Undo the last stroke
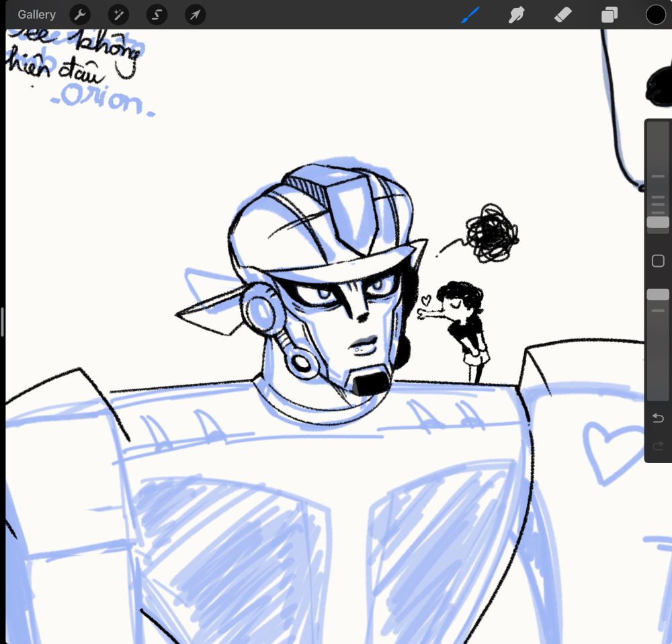Screen dimensions: 672x644 coord(658,417)
